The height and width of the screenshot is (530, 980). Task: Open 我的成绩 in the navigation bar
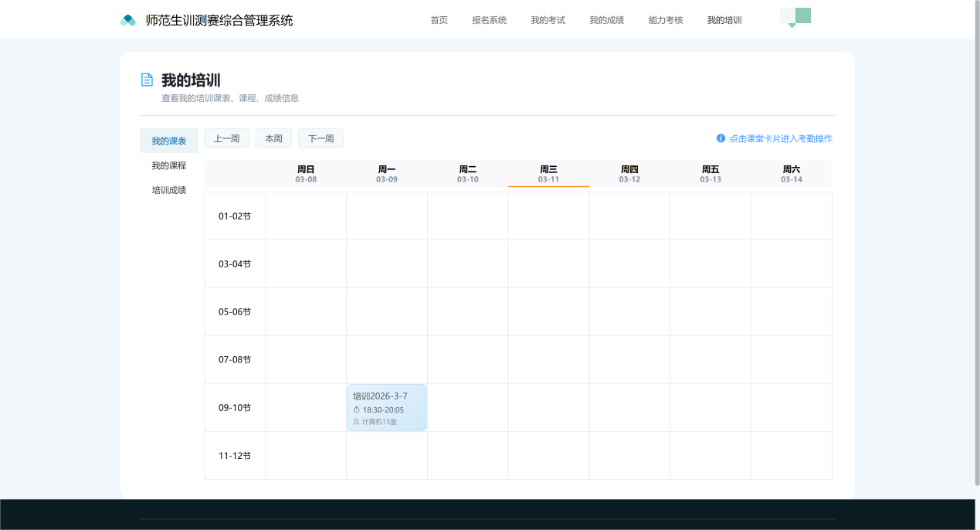pos(607,20)
